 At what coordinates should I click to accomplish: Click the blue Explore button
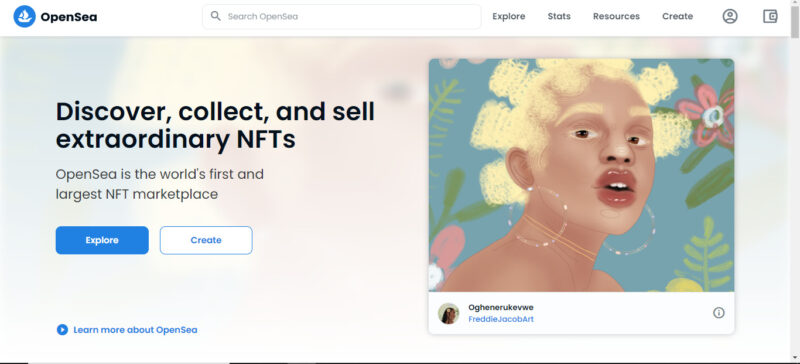pos(102,240)
